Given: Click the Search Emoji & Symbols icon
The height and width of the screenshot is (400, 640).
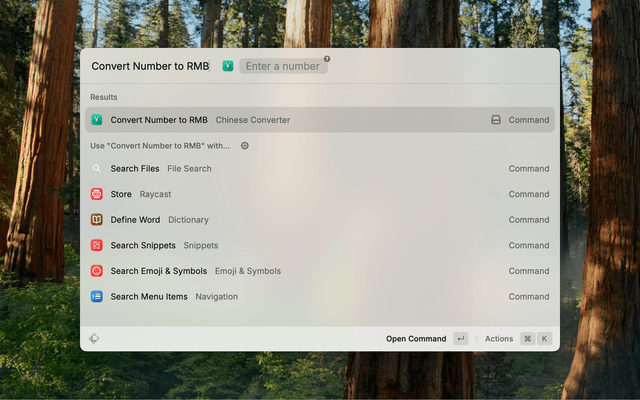Looking at the screenshot, I should coord(97,271).
